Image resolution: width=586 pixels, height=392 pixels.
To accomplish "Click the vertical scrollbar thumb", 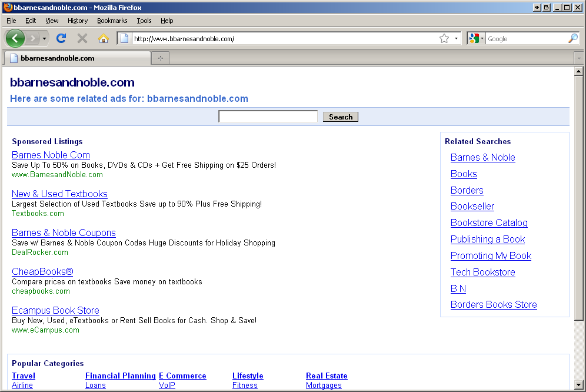I will [x=578, y=198].
